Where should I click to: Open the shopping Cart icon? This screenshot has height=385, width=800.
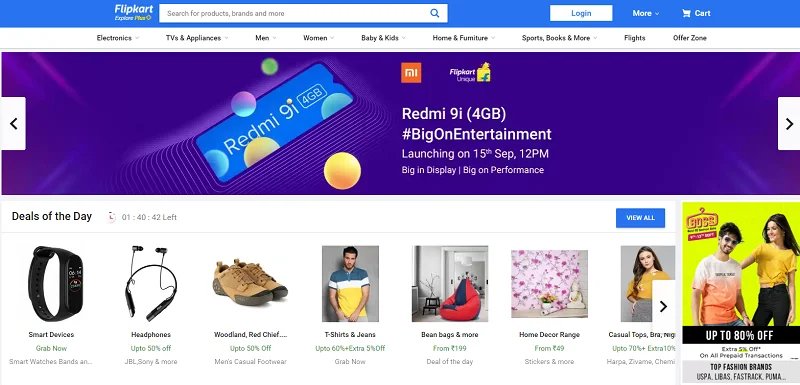686,13
